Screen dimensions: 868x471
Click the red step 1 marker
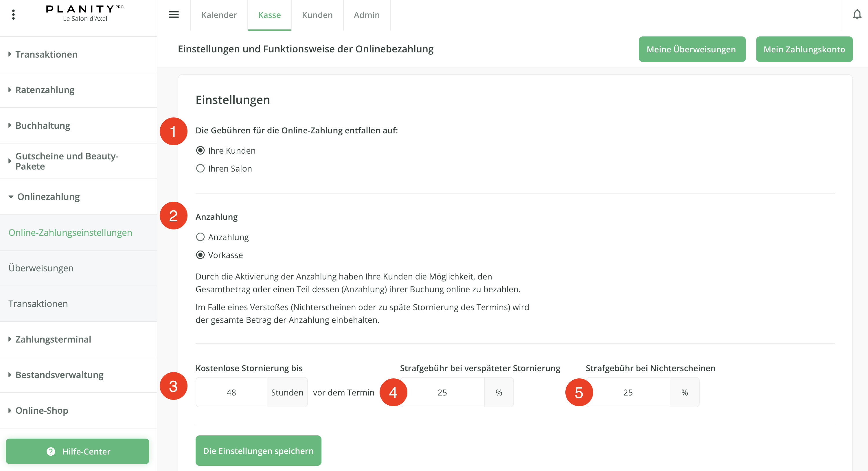(x=173, y=131)
